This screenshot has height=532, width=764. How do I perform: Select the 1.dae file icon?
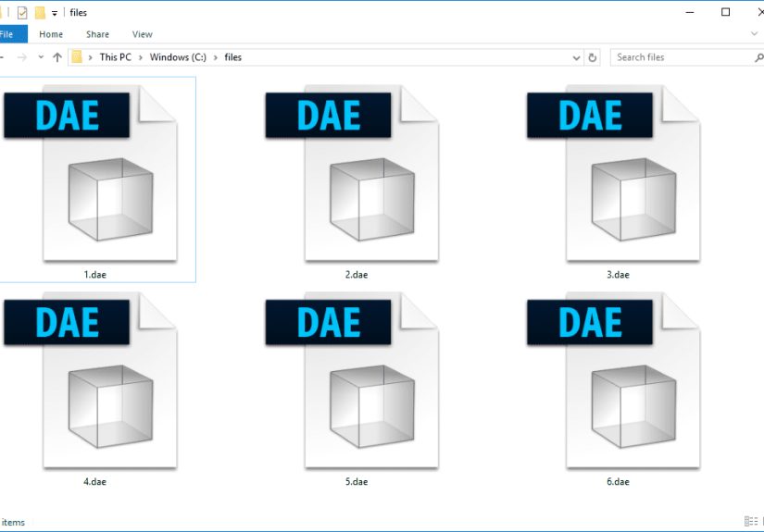(91, 173)
